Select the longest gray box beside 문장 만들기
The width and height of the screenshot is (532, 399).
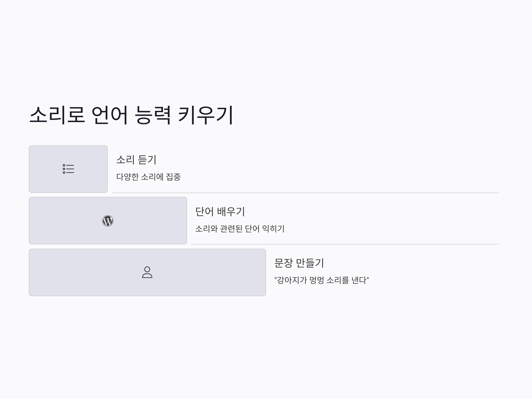pos(147,272)
